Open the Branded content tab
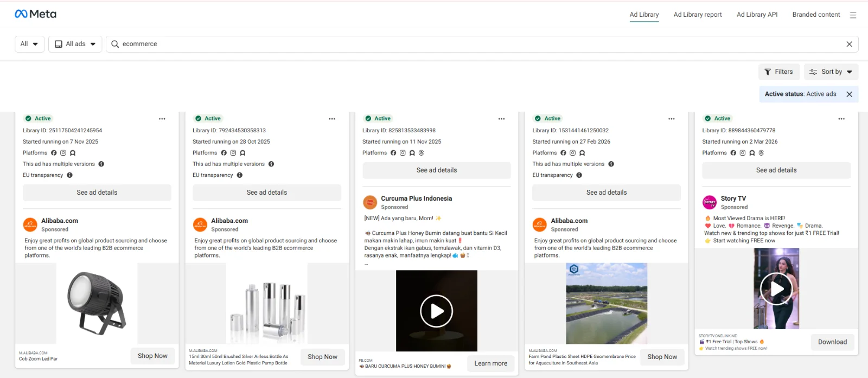The width and height of the screenshot is (868, 378). coord(816,15)
